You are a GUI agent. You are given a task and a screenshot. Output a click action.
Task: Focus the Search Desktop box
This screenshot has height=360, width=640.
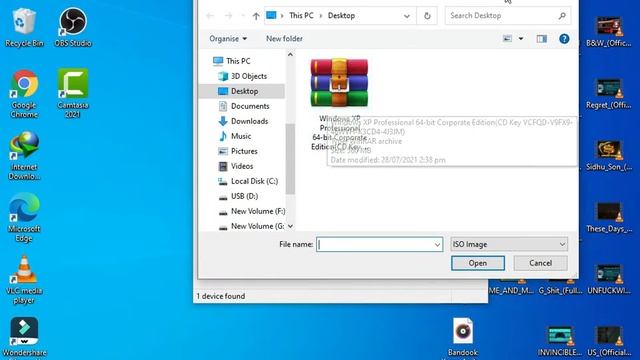[508, 16]
